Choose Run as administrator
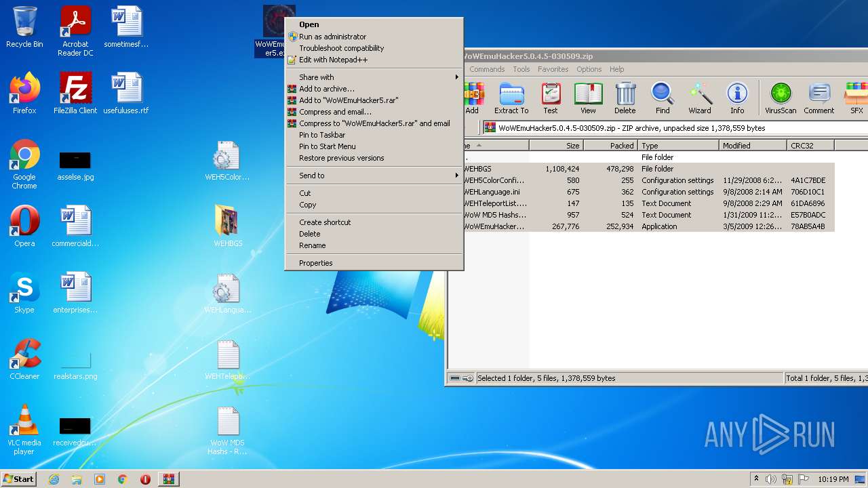The width and height of the screenshot is (868, 488). click(x=374, y=37)
